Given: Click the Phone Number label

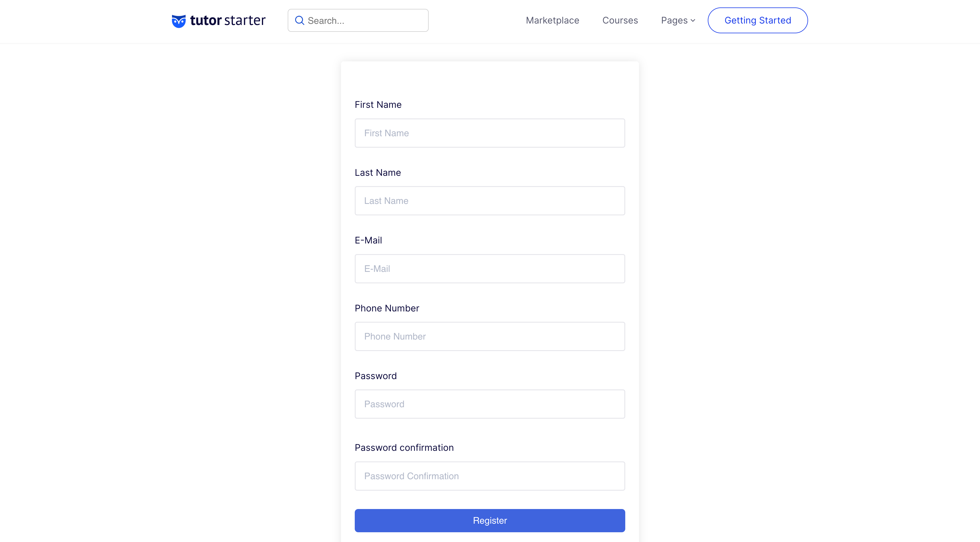Looking at the screenshot, I should click(387, 308).
